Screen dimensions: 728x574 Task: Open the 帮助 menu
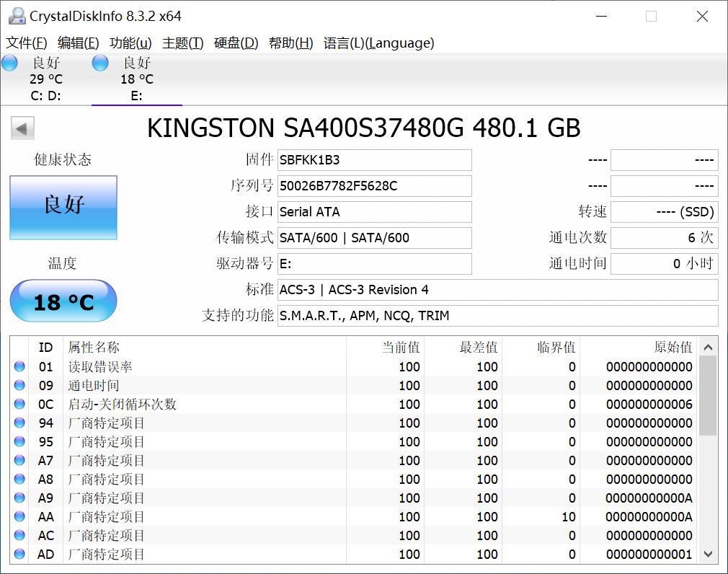click(x=291, y=43)
